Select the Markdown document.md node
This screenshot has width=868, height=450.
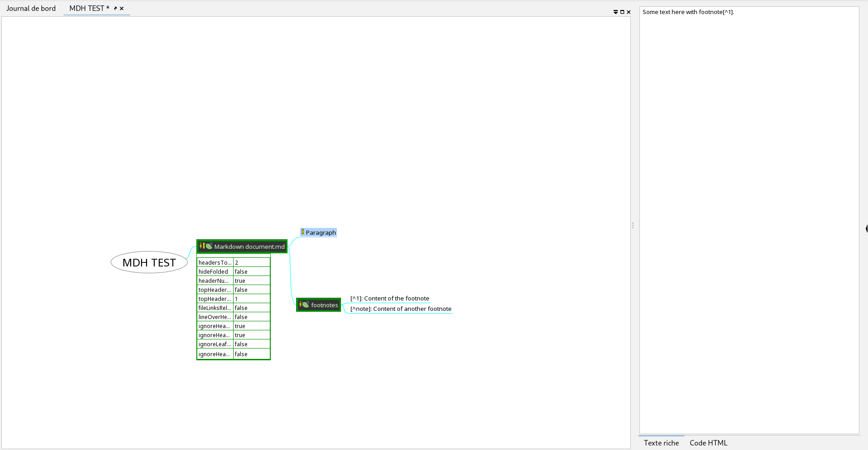pyautogui.click(x=242, y=247)
